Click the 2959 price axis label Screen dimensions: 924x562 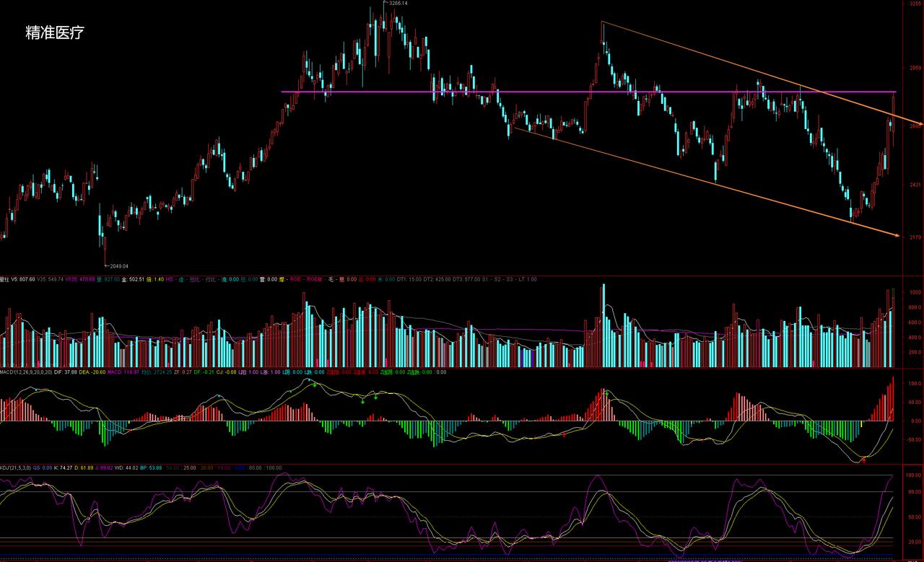915,68
